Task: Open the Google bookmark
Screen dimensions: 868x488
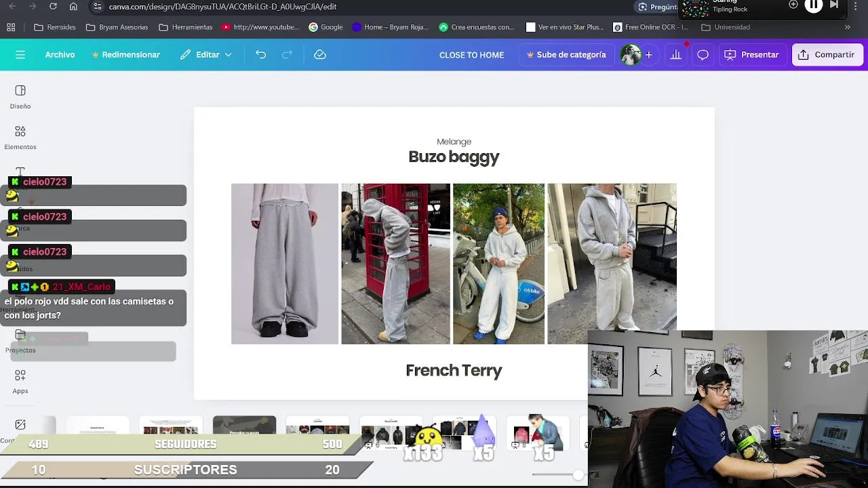Action: (325, 27)
